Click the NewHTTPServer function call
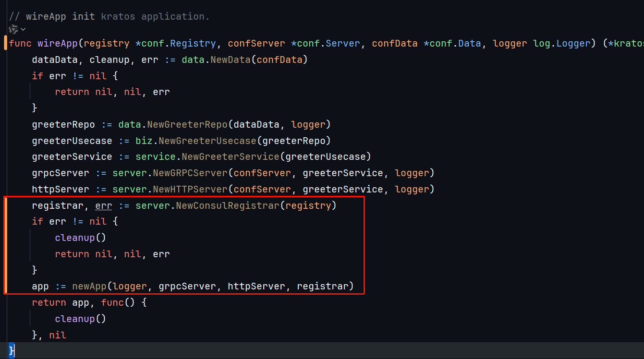The width and height of the screenshot is (644, 359). pyautogui.click(x=190, y=190)
